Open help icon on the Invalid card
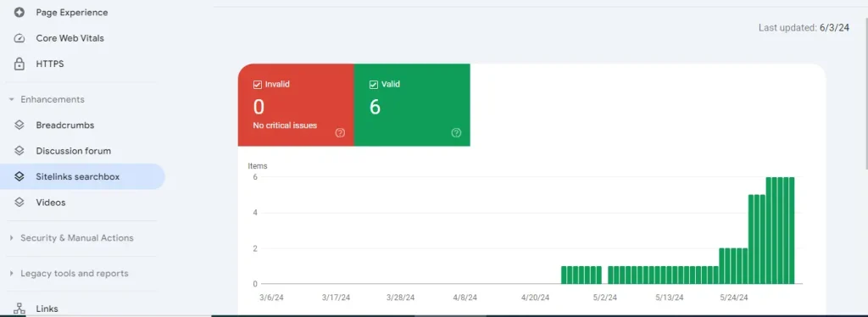This screenshot has width=868, height=317. pyautogui.click(x=340, y=133)
